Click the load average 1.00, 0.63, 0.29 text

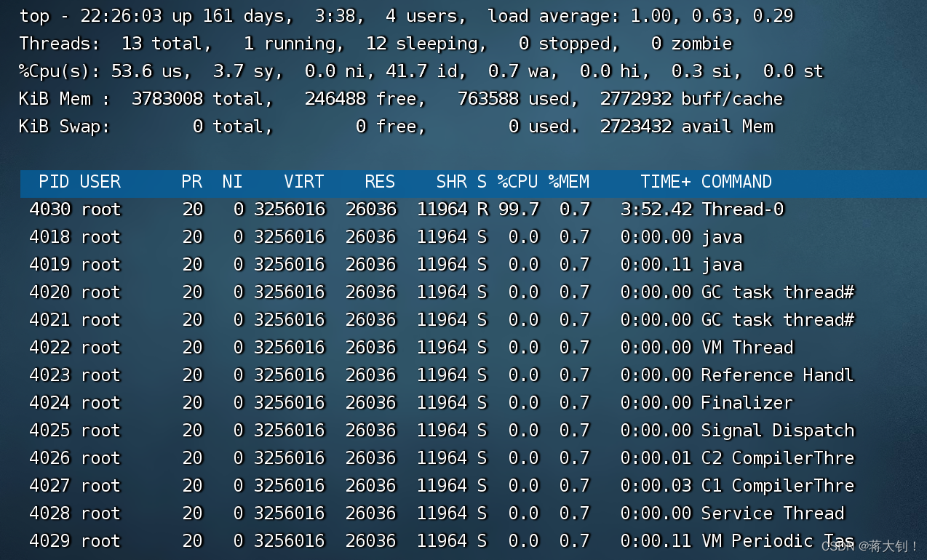tap(640, 16)
